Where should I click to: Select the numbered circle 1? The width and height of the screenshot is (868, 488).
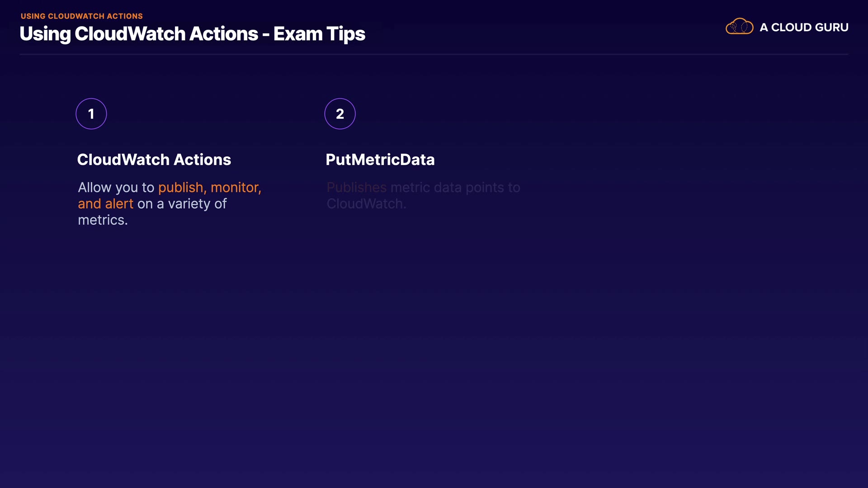click(x=91, y=114)
